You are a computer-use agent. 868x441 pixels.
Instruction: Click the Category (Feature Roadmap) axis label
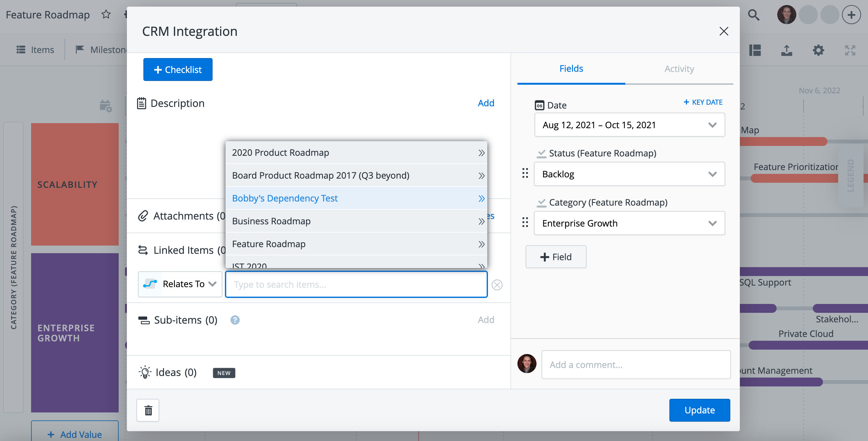pyautogui.click(x=13, y=267)
